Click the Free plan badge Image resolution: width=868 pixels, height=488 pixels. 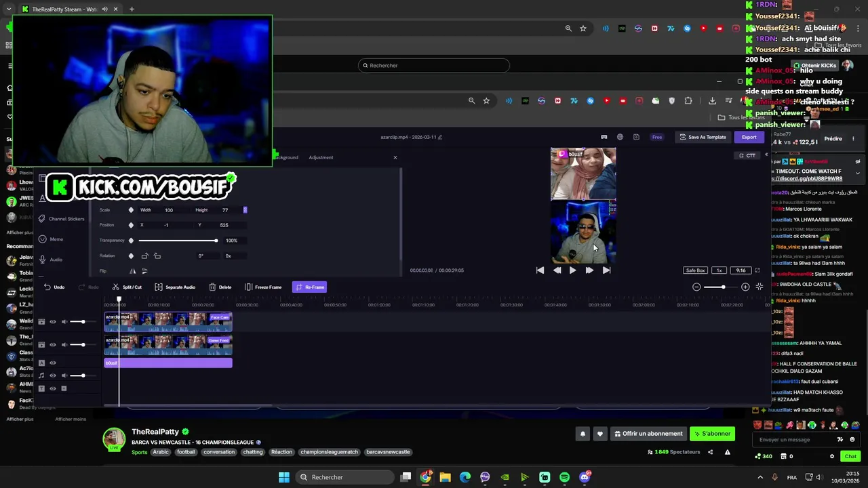tap(656, 137)
